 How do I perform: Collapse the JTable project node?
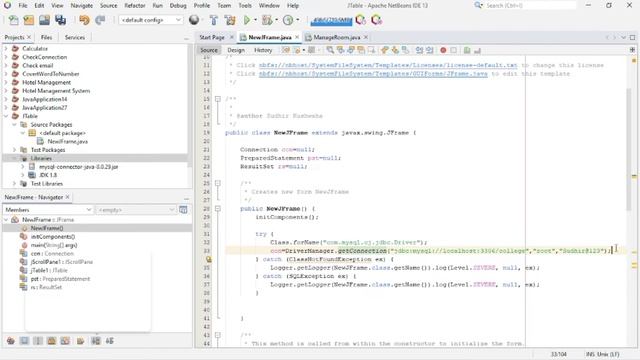pyautogui.click(x=6, y=116)
